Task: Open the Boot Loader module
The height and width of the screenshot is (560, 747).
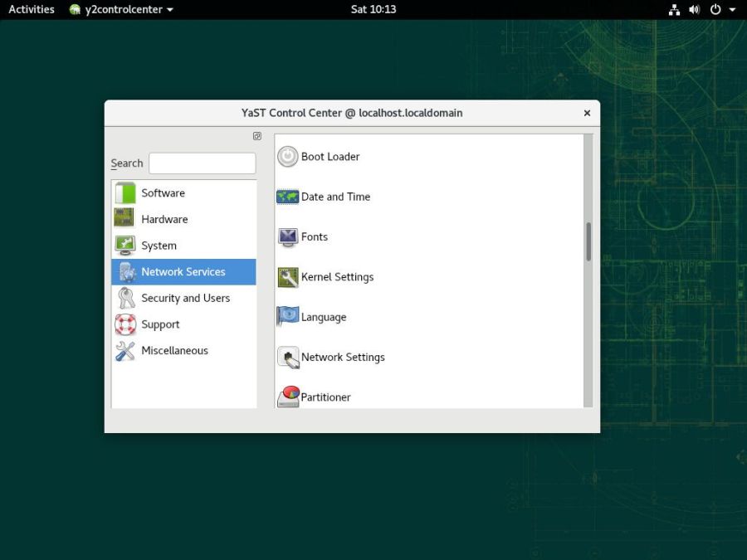Action: 330,156
